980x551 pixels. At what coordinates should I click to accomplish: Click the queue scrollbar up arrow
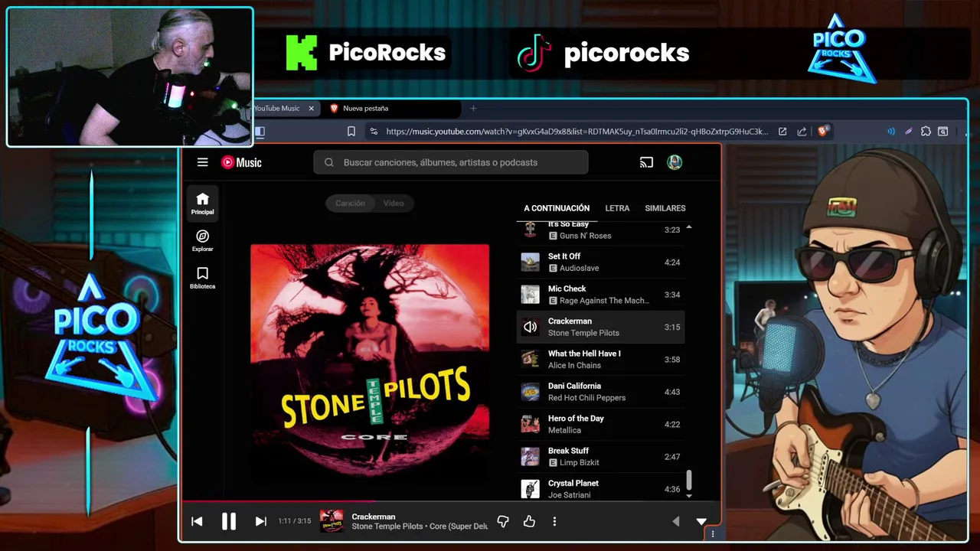(x=689, y=227)
